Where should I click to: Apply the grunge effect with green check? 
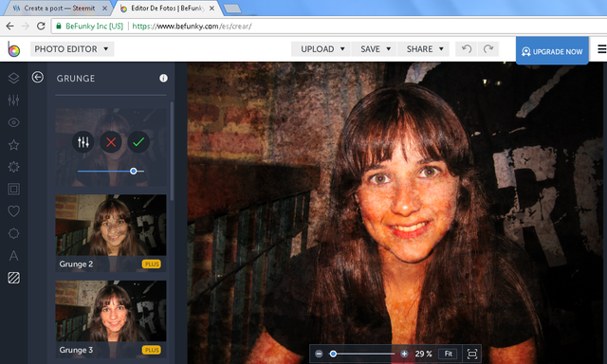point(138,142)
